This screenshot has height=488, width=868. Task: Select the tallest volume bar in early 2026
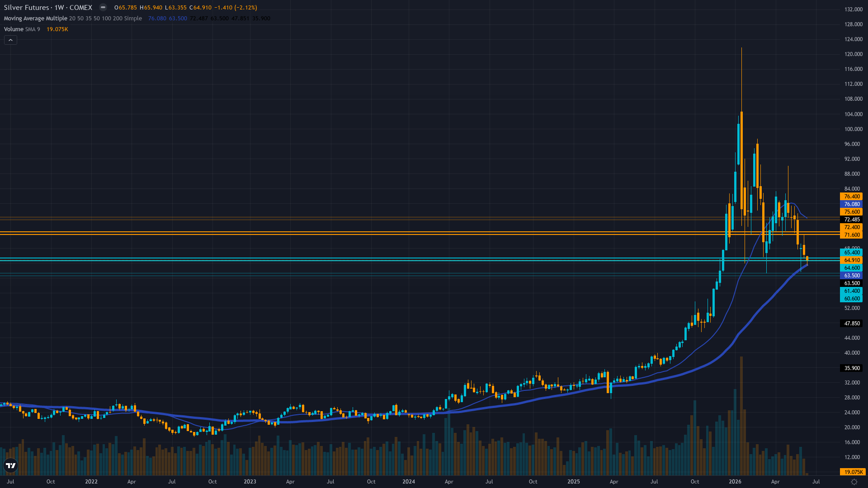[741, 416]
